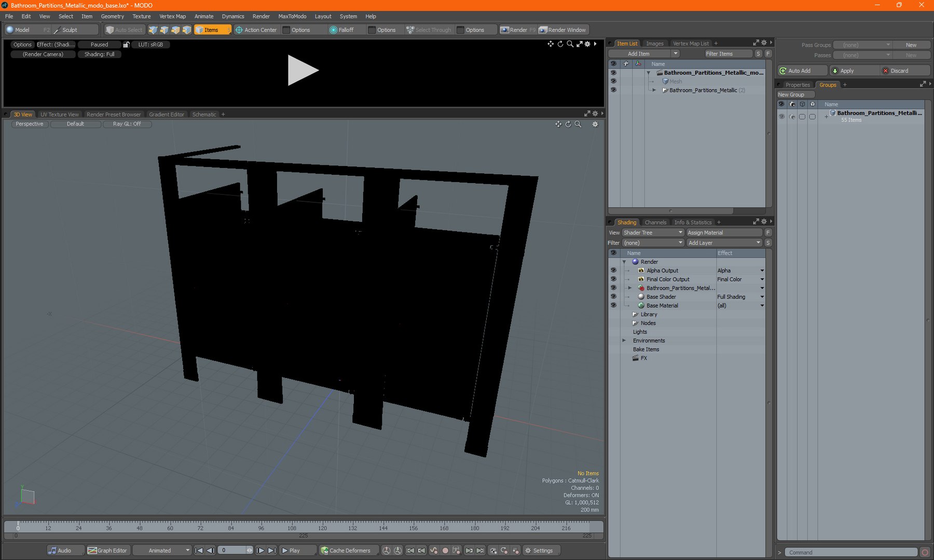
Task: Toggle visibility of Base Shader
Action: coord(613,297)
